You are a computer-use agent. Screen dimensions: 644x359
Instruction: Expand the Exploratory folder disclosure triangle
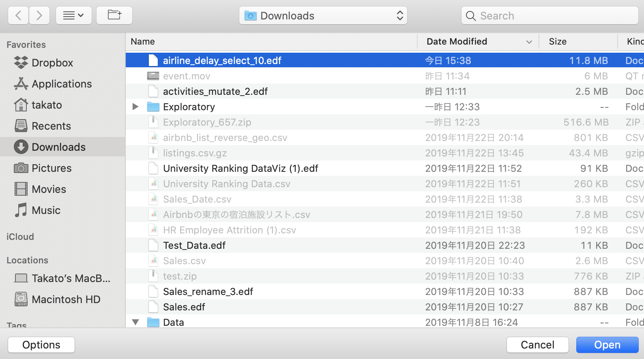pos(135,107)
